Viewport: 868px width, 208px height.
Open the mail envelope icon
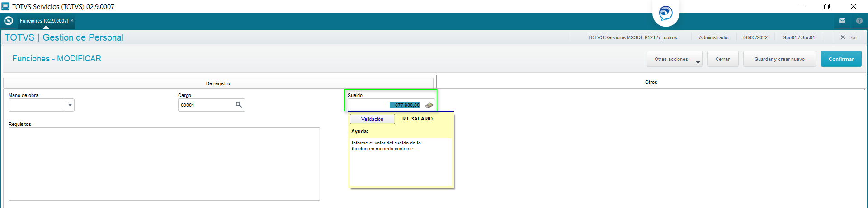842,21
